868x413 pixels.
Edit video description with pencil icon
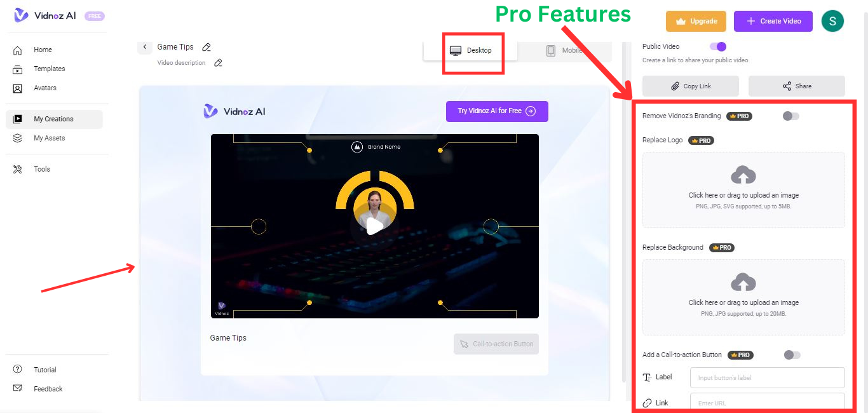click(218, 63)
